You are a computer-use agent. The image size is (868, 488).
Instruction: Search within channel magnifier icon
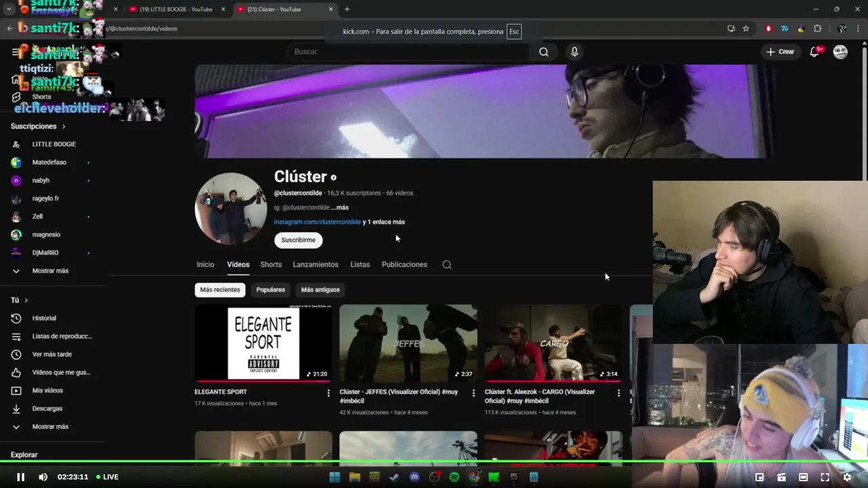[x=447, y=265]
